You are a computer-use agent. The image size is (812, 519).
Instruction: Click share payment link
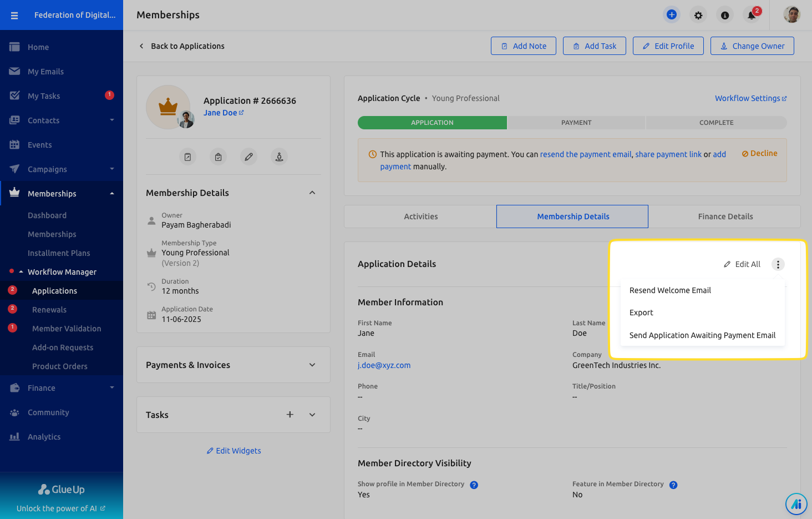668,154
